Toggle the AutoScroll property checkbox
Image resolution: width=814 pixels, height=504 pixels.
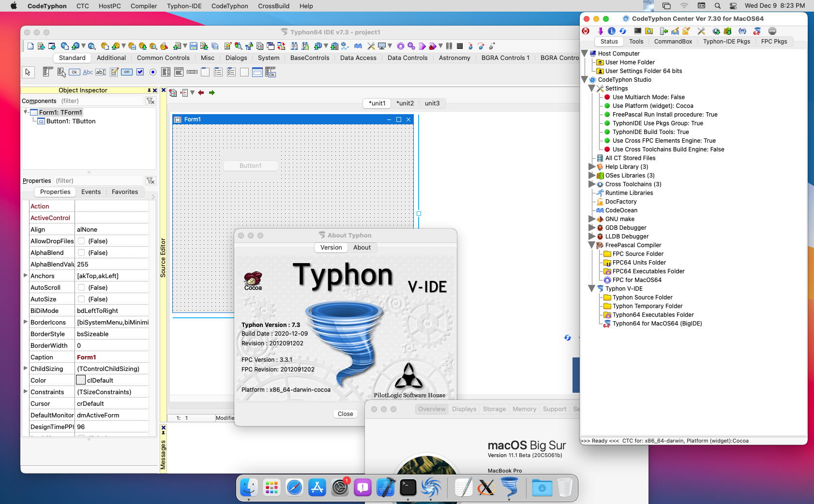(81, 287)
